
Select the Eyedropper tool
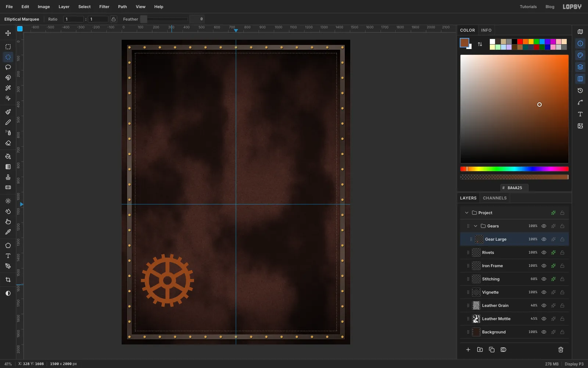8,232
